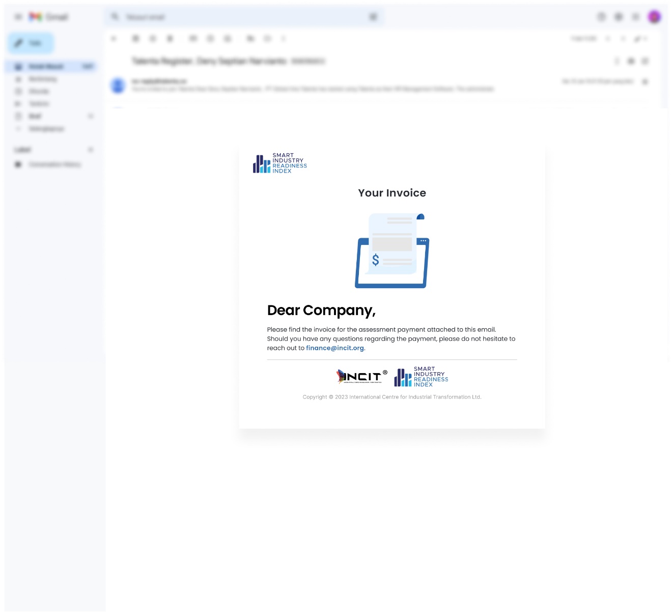Click the invoice illustration image
Screen dimensions: 672x616
click(392, 251)
